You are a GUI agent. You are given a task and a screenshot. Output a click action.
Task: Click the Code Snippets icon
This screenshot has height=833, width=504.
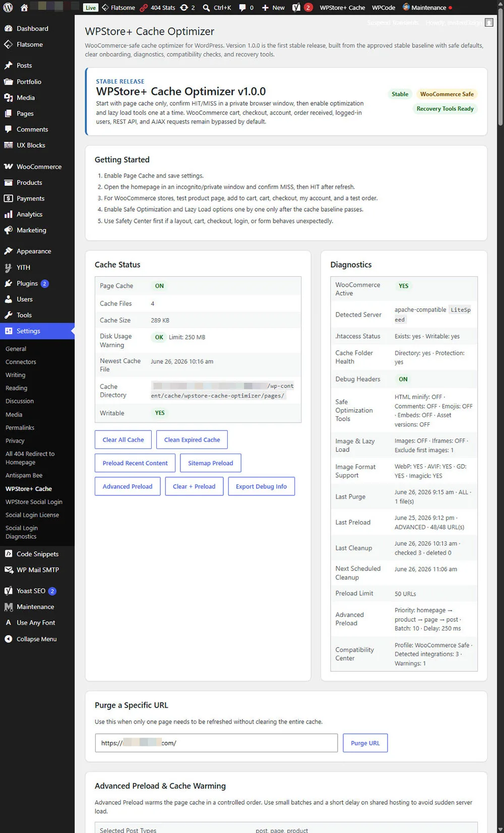click(x=8, y=554)
